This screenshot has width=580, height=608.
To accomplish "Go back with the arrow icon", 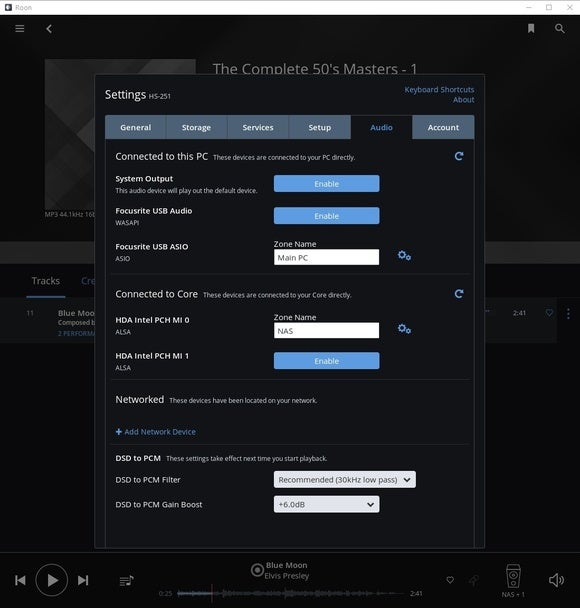I will pyautogui.click(x=49, y=29).
